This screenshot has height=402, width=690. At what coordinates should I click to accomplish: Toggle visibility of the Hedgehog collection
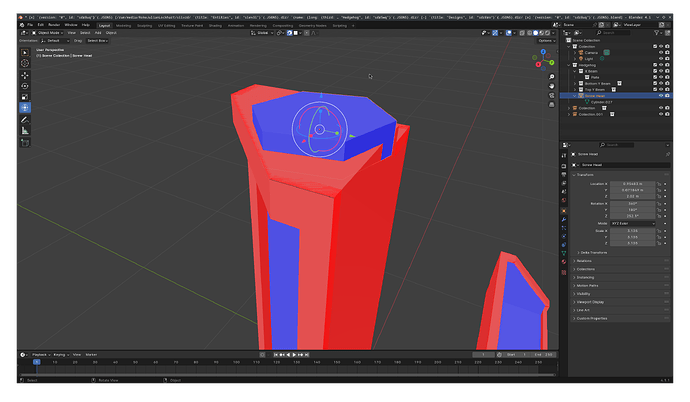click(661, 65)
